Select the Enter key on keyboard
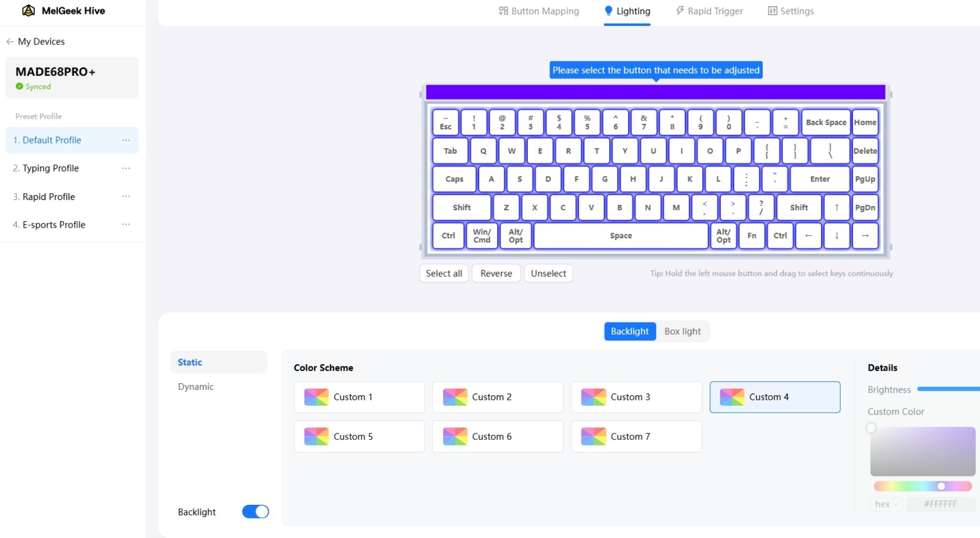980x538 pixels. click(x=820, y=179)
